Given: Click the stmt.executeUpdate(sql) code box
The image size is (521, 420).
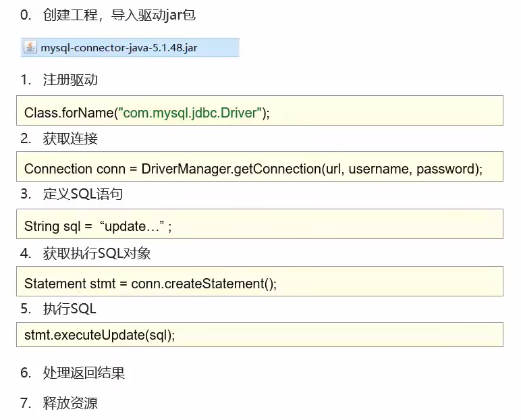Looking at the screenshot, I should pos(260,334).
